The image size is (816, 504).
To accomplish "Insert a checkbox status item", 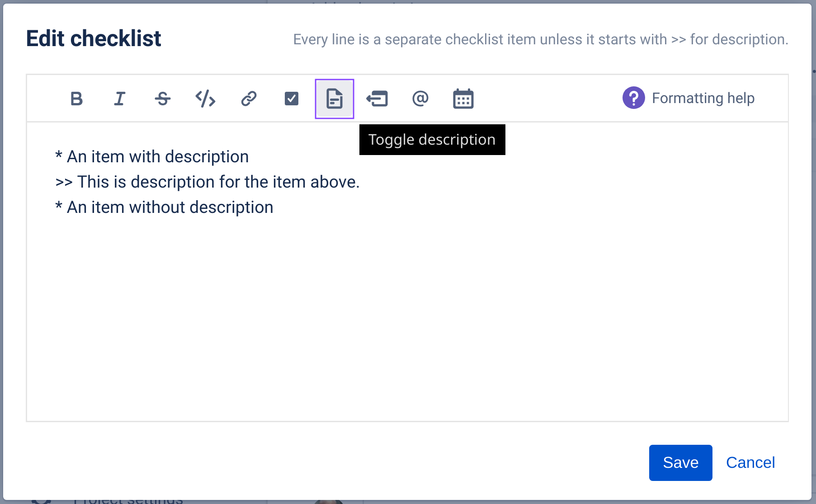I will (x=292, y=99).
